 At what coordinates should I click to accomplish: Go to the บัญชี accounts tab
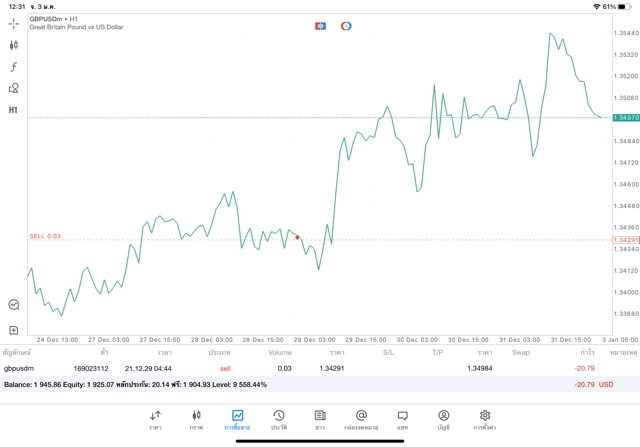pos(443,419)
